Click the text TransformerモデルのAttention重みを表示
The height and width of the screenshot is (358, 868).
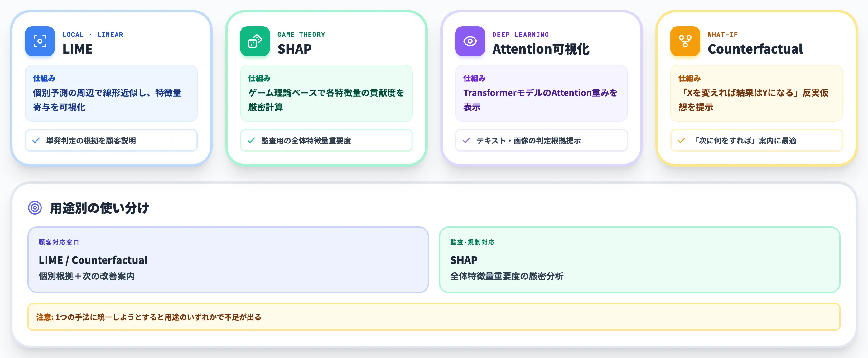(x=540, y=100)
